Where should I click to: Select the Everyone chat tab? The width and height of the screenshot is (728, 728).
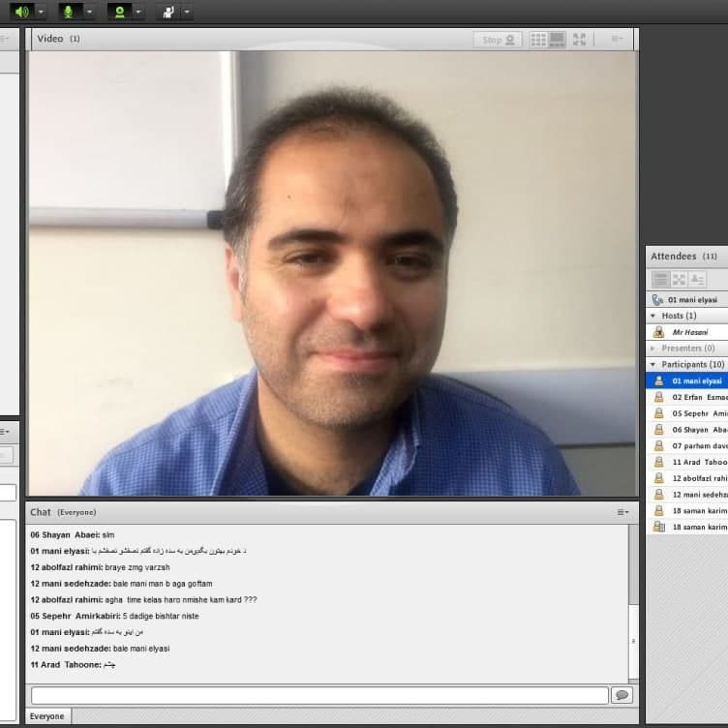[46, 716]
